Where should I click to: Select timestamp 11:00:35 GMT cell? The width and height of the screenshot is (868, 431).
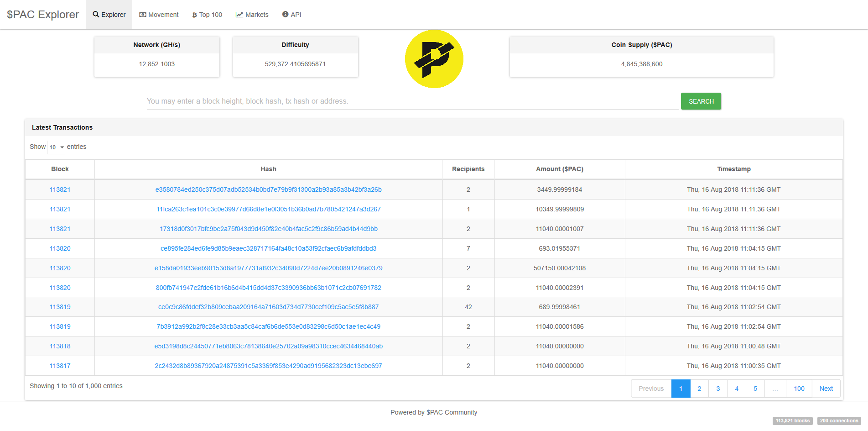[733, 366]
